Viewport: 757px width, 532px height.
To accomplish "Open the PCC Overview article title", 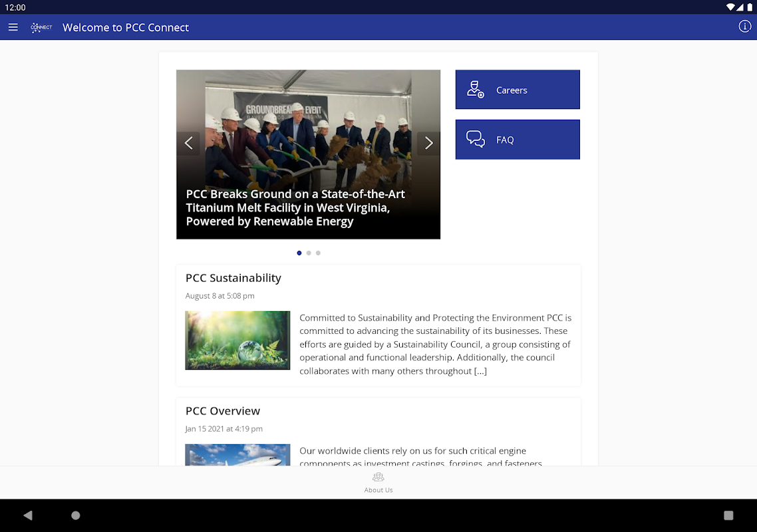I will 223,411.
